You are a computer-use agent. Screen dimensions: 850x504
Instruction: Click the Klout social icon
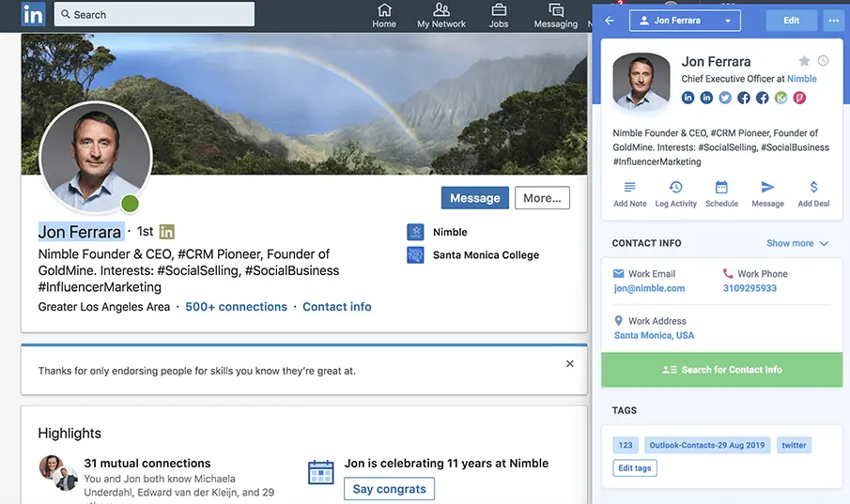[780, 98]
